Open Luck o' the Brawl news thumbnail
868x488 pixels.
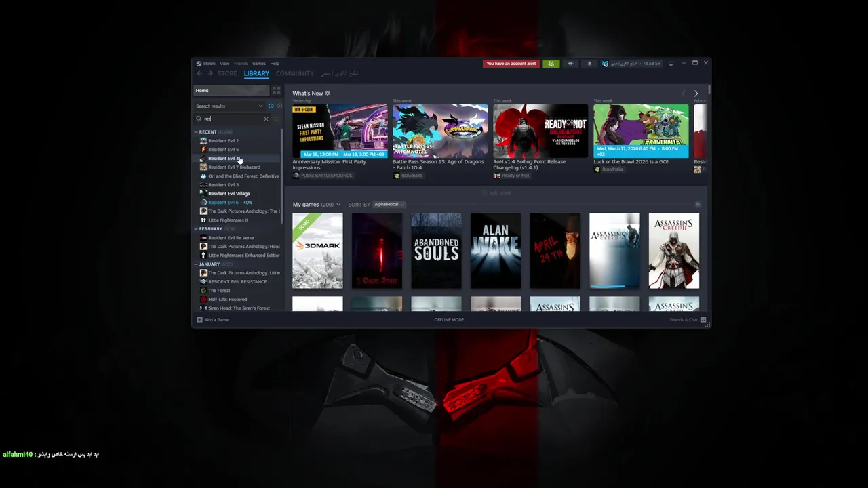tap(641, 131)
